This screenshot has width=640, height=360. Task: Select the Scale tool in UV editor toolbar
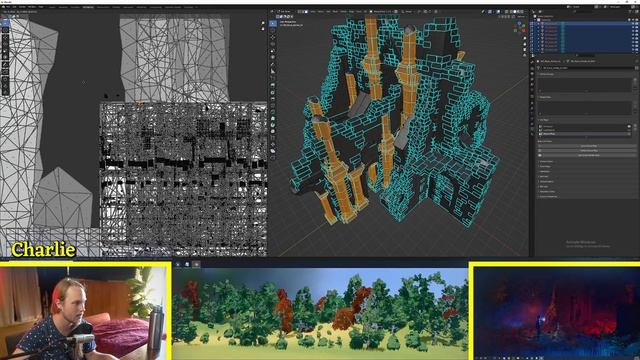coord(5,51)
